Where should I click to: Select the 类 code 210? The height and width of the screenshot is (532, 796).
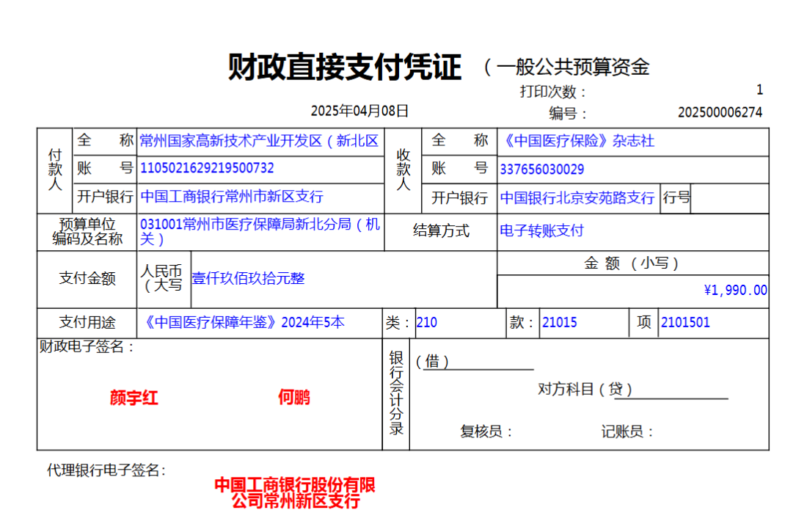click(x=427, y=322)
